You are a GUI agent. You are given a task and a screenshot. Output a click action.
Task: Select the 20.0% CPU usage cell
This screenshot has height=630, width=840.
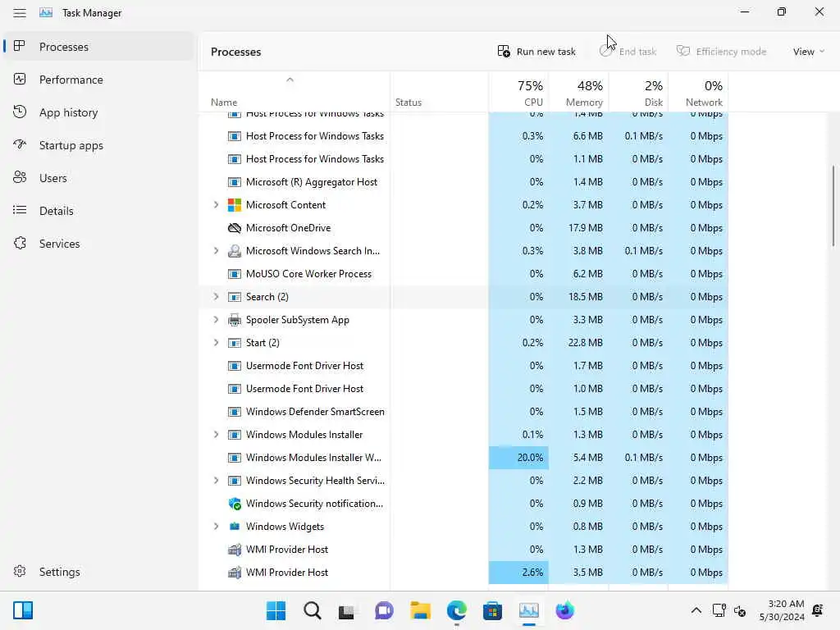[x=518, y=458]
